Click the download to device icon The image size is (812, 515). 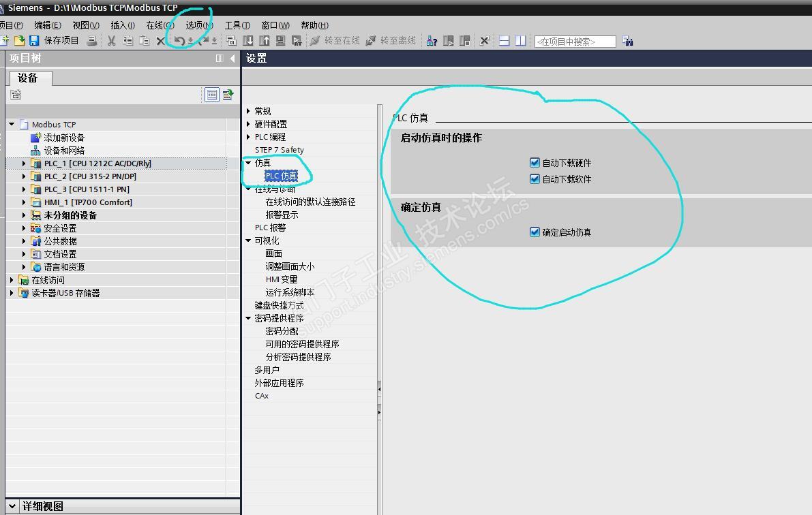[248, 40]
